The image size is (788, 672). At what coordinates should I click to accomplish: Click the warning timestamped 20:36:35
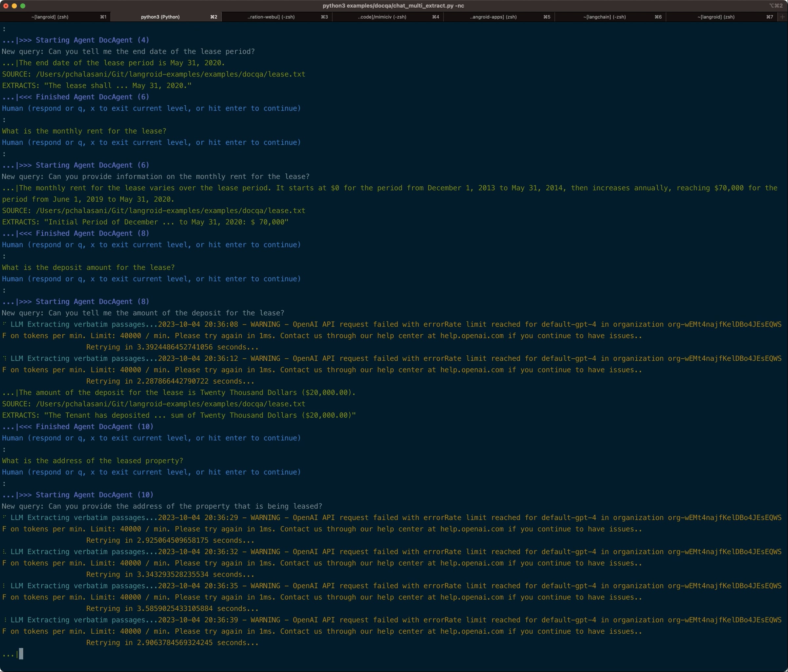[392, 592]
